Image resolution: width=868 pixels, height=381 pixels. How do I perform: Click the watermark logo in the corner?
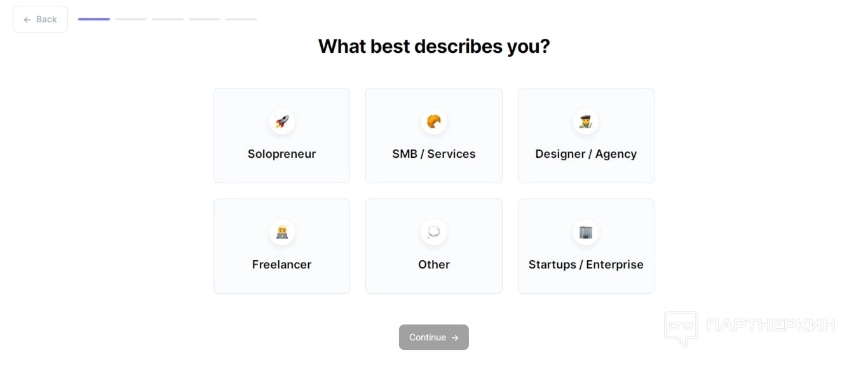pyautogui.click(x=681, y=328)
